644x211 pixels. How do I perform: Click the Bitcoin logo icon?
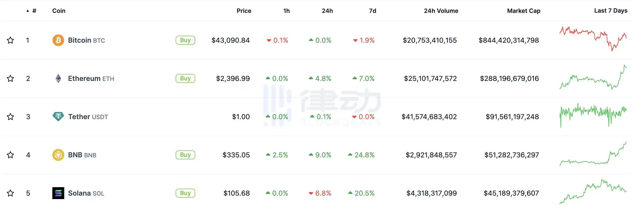click(x=58, y=40)
